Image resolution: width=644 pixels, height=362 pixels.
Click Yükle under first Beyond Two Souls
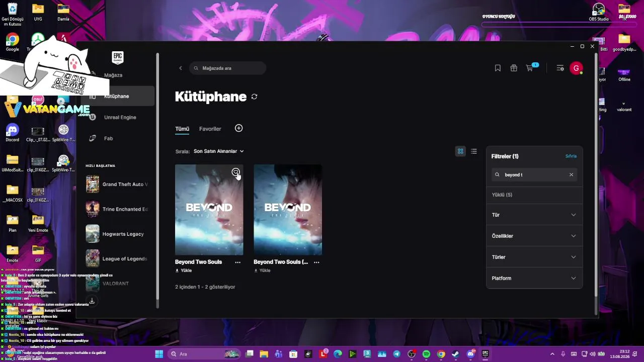(184, 270)
